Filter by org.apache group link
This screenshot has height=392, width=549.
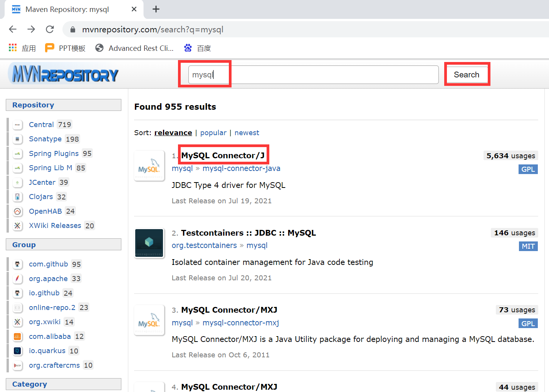click(48, 279)
